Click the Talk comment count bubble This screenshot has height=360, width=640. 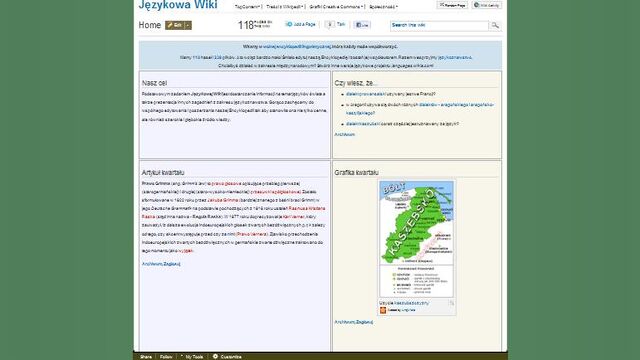tap(330, 24)
